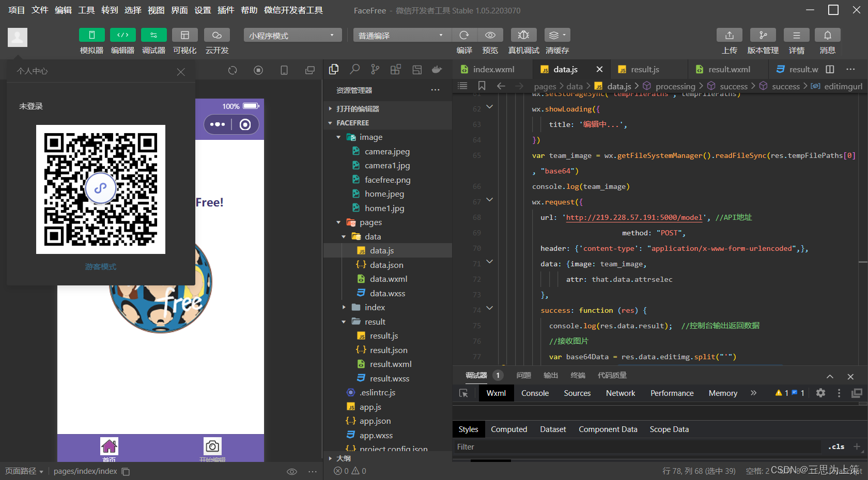Image resolution: width=868 pixels, height=480 pixels.
Task: Click the bookmark icon in breadcrumb bar
Action: click(x=482, y=86)
